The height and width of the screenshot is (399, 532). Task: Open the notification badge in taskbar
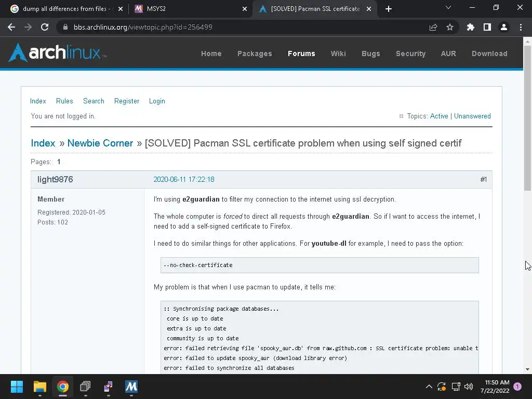pos(517,387)
